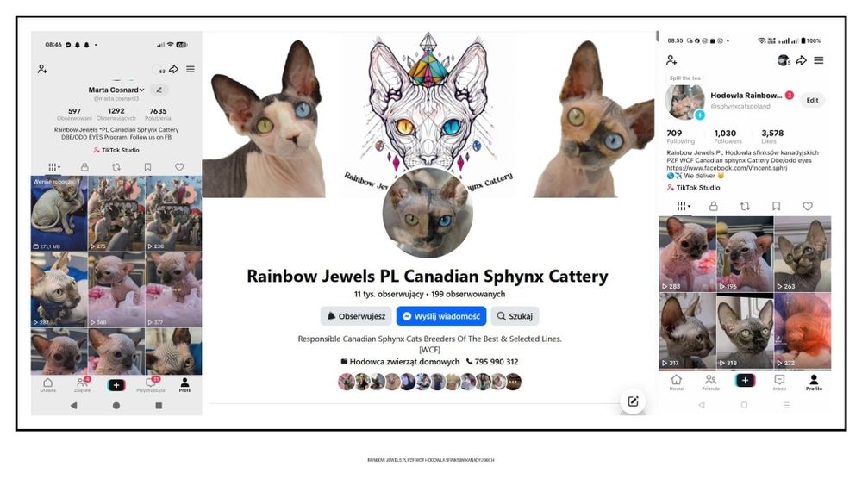The height and width of the screenshot is (504, 862).
Task: Click the floating edit message icon on Facebook
Action: [x=633, y=401]
